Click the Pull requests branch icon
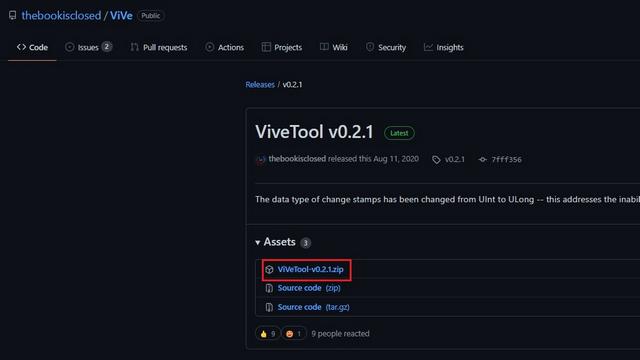Image resolution: width=640 pixels, height=360 pixels. (x=135, y=47)
